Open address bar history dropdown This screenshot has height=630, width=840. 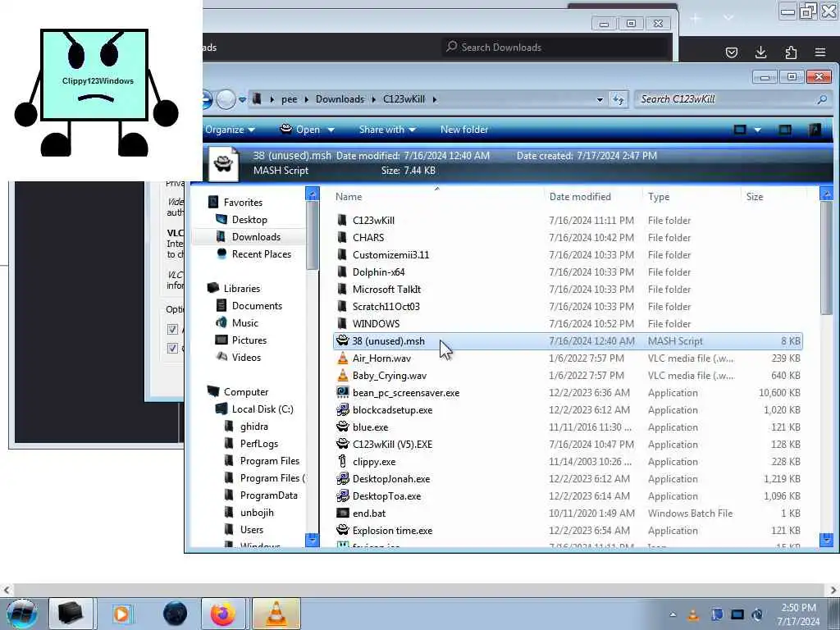pyautogui.click(x=600, y=99)
